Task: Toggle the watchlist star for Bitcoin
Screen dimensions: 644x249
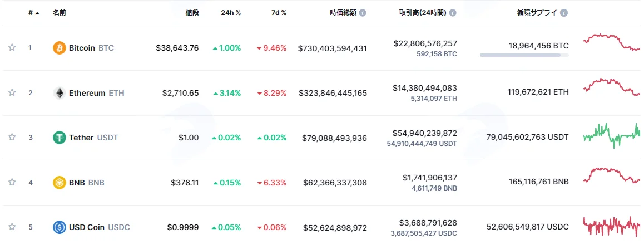Action: click(x=12, y=48)
